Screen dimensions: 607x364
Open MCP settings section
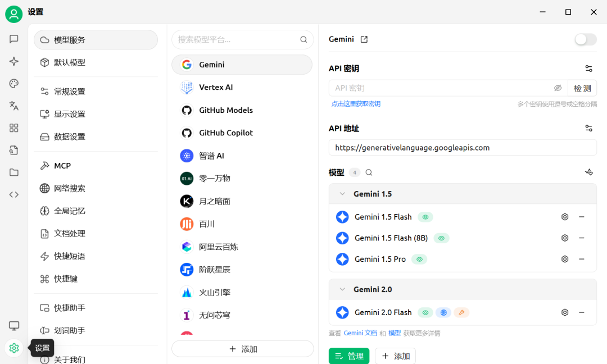coord(96,166)
